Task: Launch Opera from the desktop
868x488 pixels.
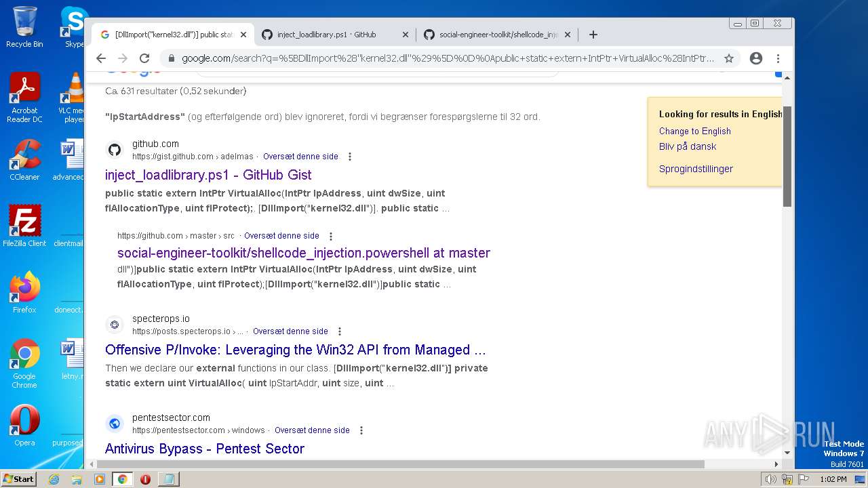Action: click(x=24, y=426)
